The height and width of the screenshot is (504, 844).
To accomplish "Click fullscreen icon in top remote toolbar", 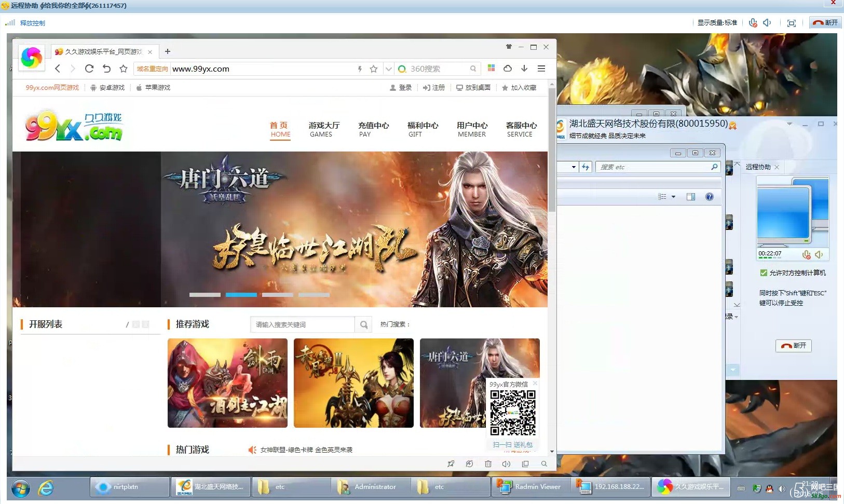I will coord(792,23).
